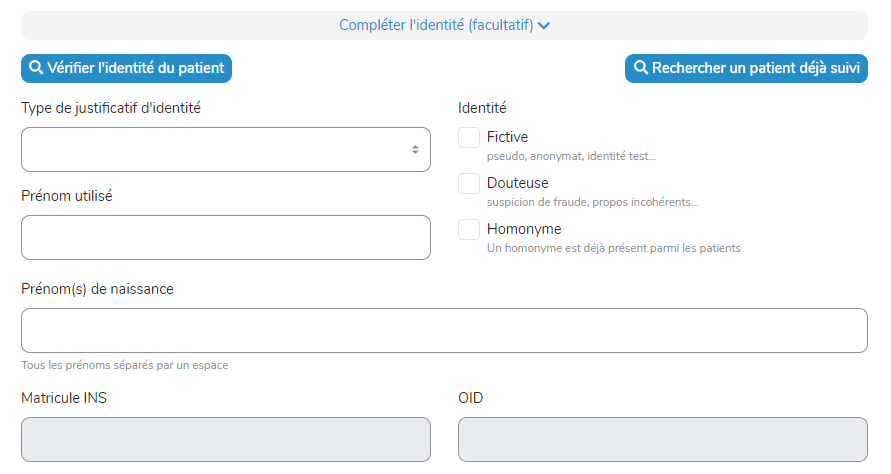The image size is (891, 474).
Task: Click the Homonyme label text
Action: [524, 229]
